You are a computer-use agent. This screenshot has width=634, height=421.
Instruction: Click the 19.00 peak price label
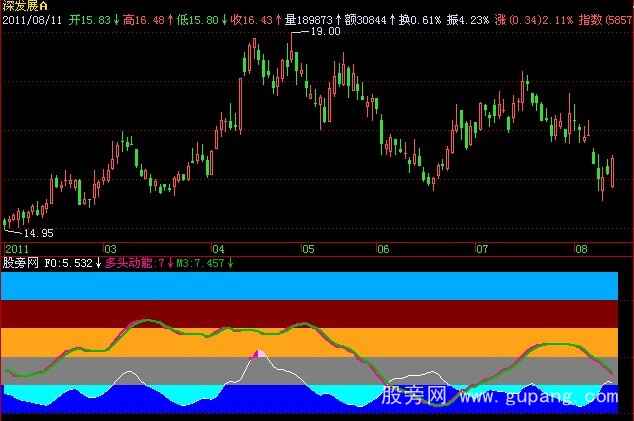[x=326, y=32]
